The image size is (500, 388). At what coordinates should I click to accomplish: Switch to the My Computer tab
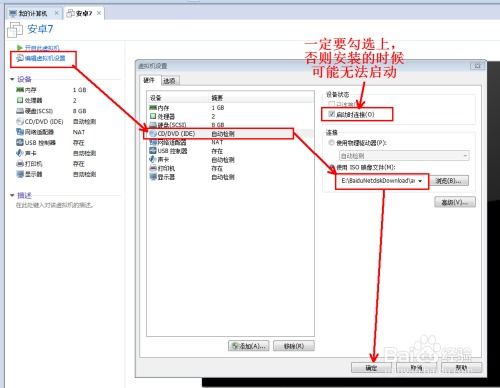coord(33,13)
